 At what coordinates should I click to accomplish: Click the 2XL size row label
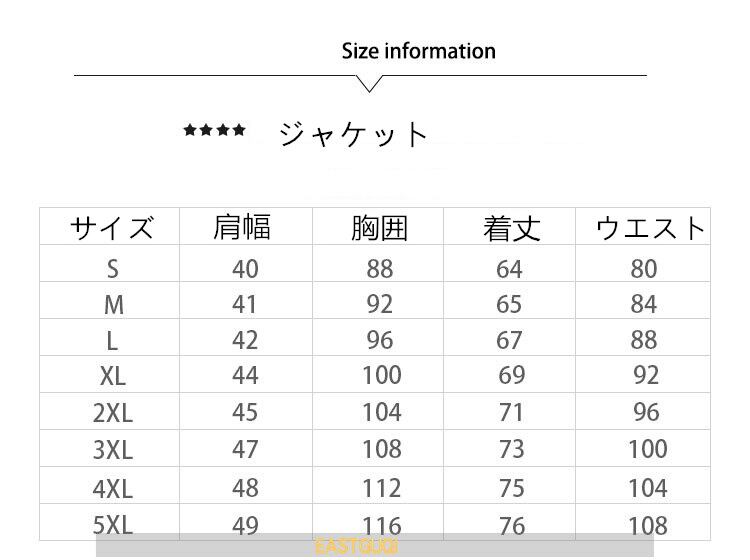click(x=113, y=413)
